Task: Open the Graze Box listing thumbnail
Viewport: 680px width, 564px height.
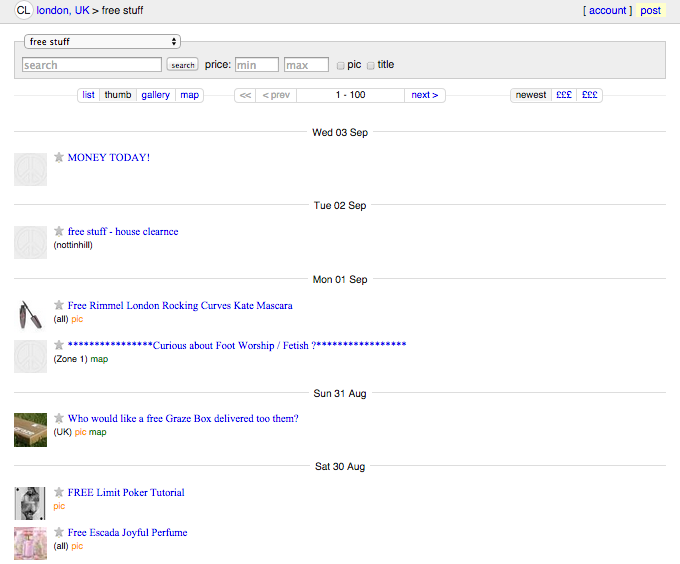Action: [x=30, y=430]
